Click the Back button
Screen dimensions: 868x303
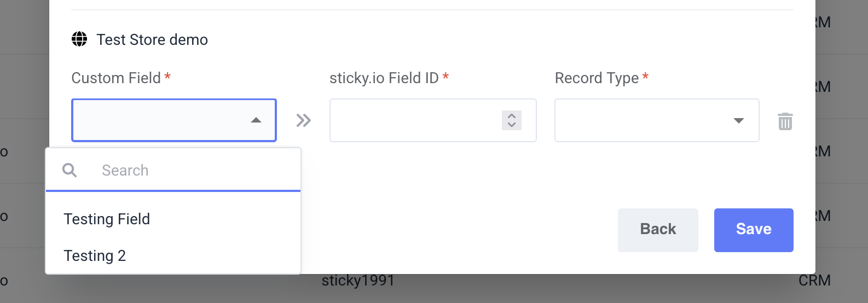pyautogui.click(x=658, y=230)
